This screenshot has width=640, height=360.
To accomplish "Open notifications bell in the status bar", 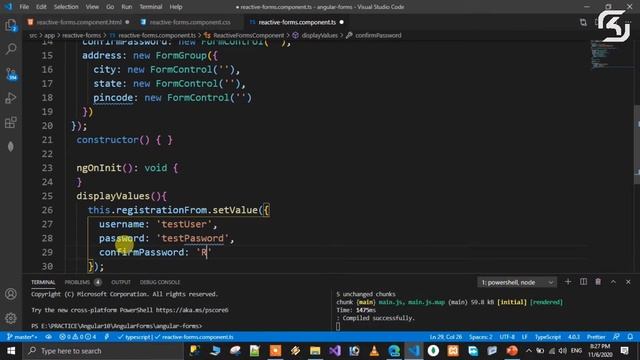I will click(x=630, y=337).
